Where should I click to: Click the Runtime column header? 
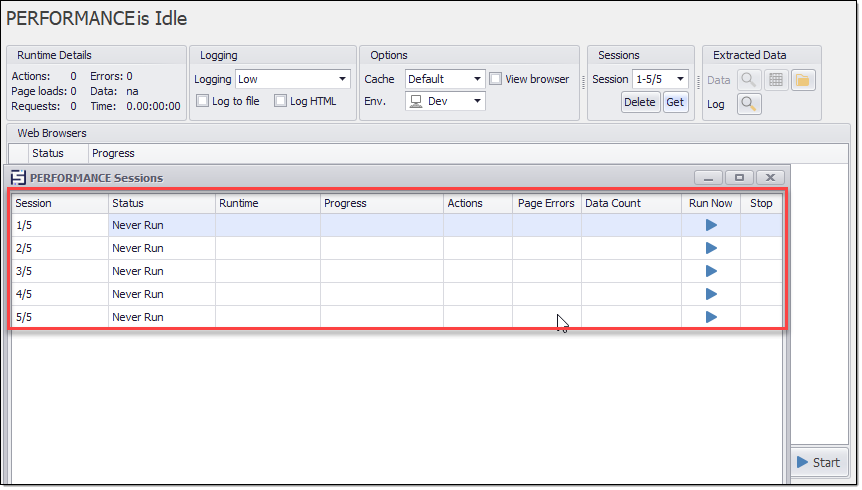(x=267, y=203)
